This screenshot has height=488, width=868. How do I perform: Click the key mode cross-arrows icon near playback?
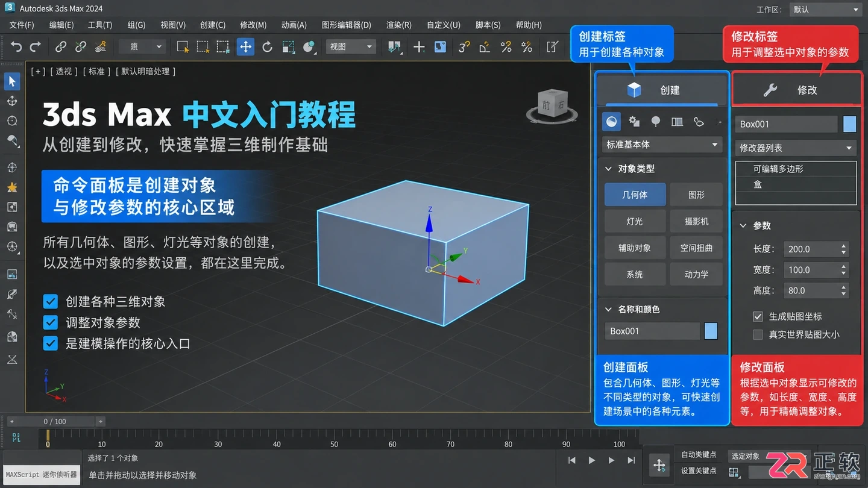point(659,465)
